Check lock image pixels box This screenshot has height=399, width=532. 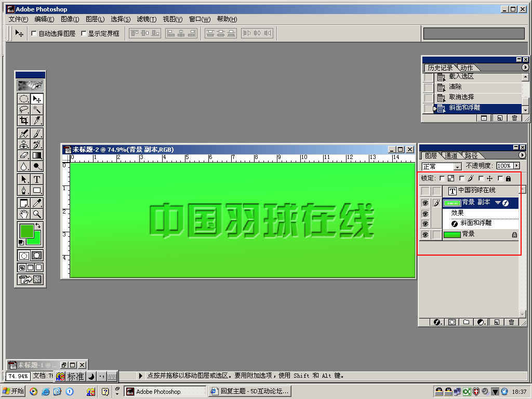coord(461,178)
